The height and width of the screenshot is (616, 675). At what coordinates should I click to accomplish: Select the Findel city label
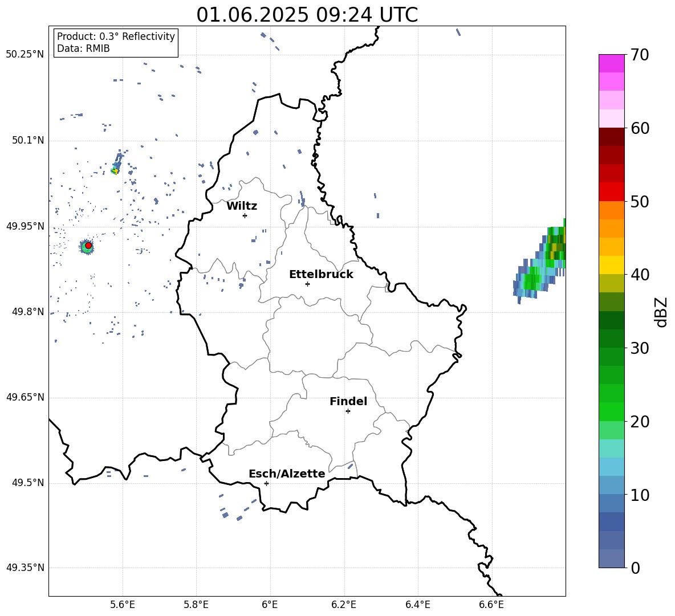coord(348,401)
